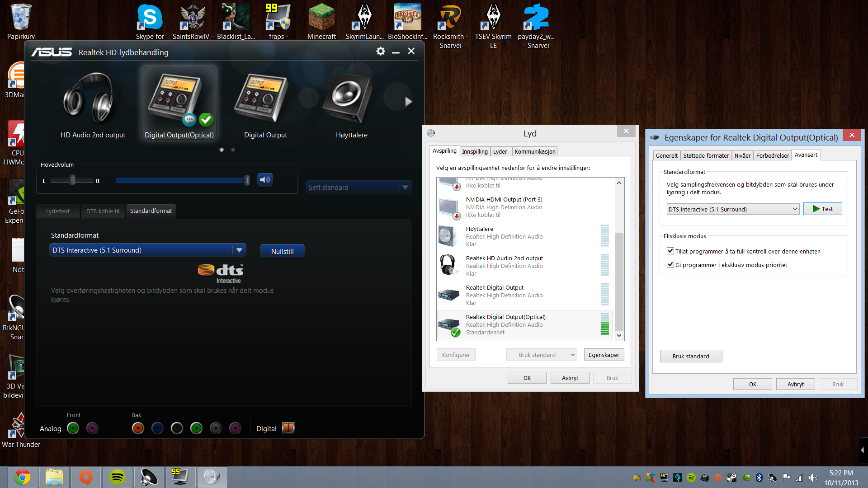Open the Skype desktop shortcut
The image size is (868, 488).
point(150,22)
